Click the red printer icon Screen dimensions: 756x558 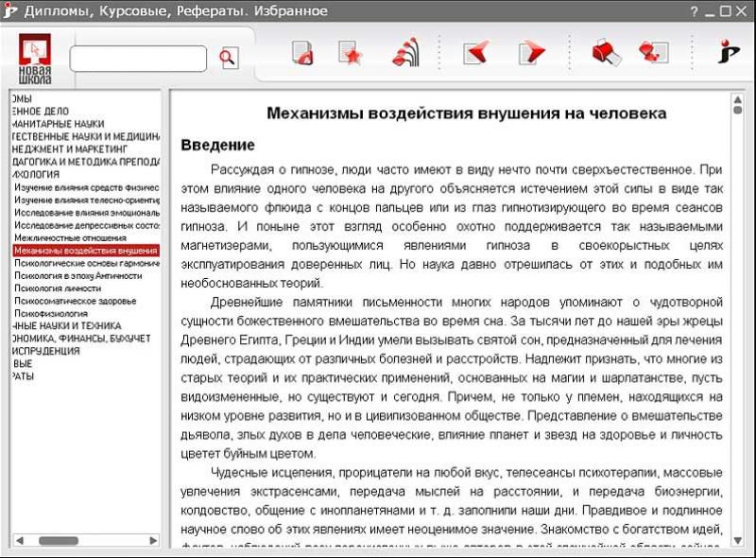point(606,53)
